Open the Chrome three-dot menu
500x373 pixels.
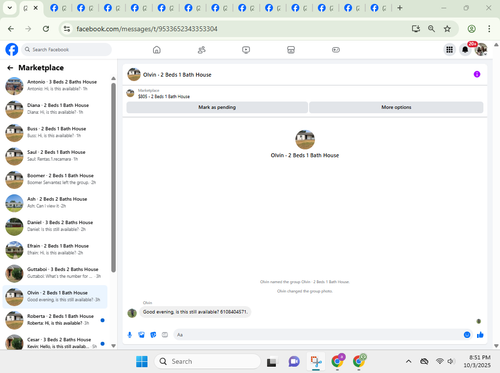pos(489,29)
